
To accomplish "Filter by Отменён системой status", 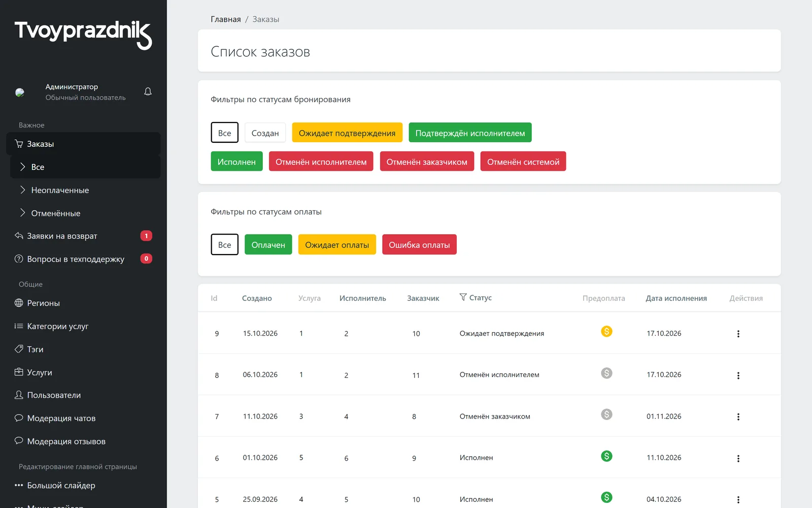I will [x=523, y=162].
